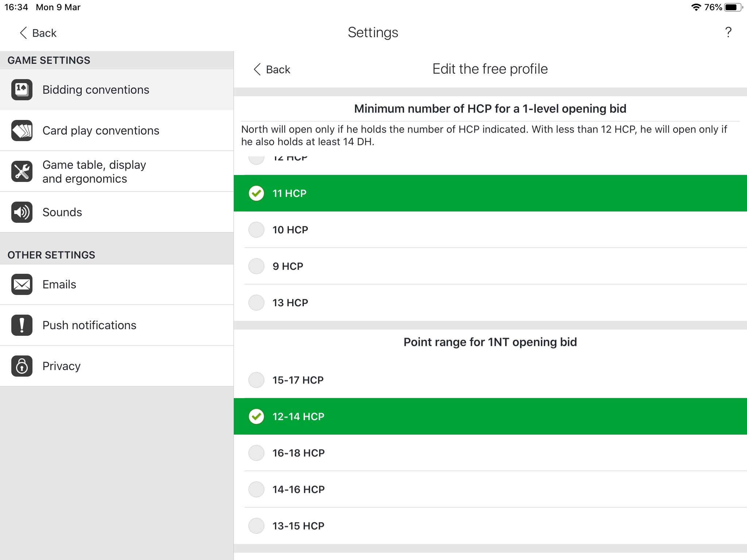The height and width of the screenshot is (560, 747).
Task: Go back from Edit the free profile
Action: point(272,69)
